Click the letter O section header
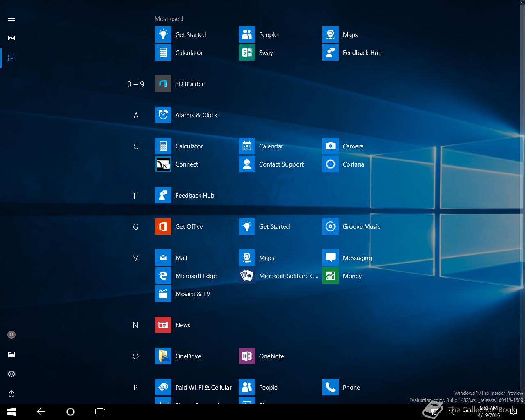This screenshot has height=420, width=525. pyautogui.click(x=136, y=356)
